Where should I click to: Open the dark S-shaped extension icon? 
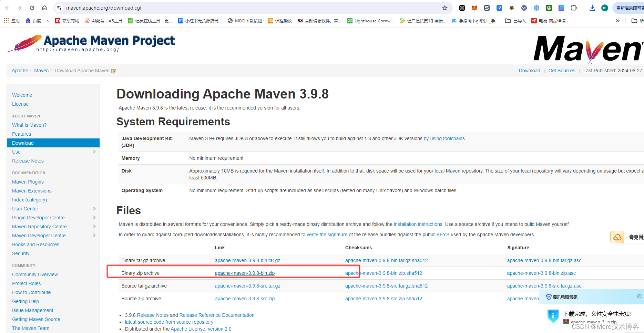(x=487, y=8)
